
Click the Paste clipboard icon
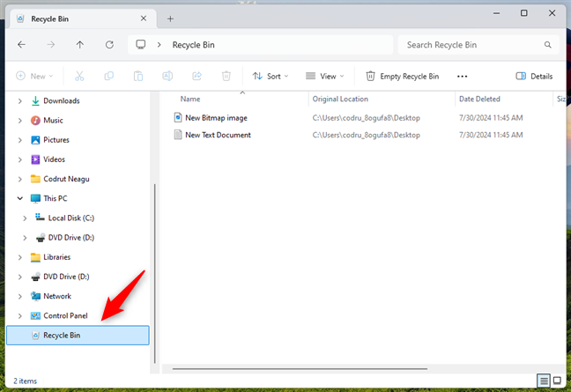138,76
